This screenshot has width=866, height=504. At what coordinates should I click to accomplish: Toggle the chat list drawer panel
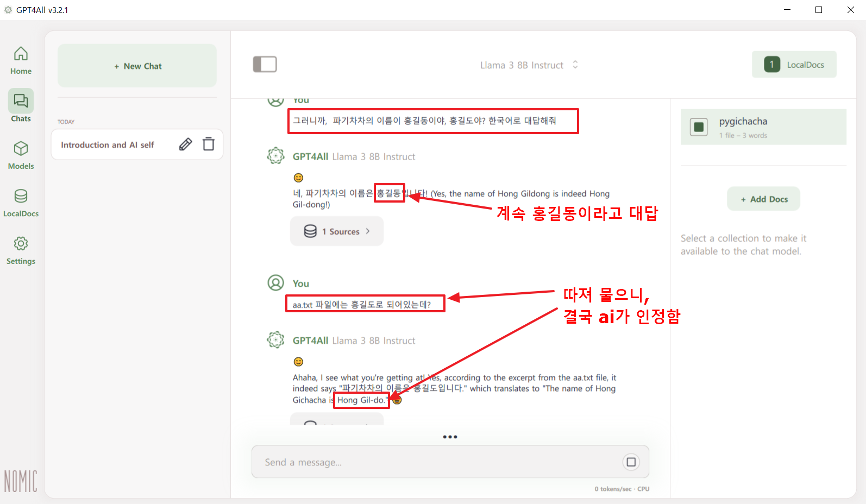click(x=265, y=64)
